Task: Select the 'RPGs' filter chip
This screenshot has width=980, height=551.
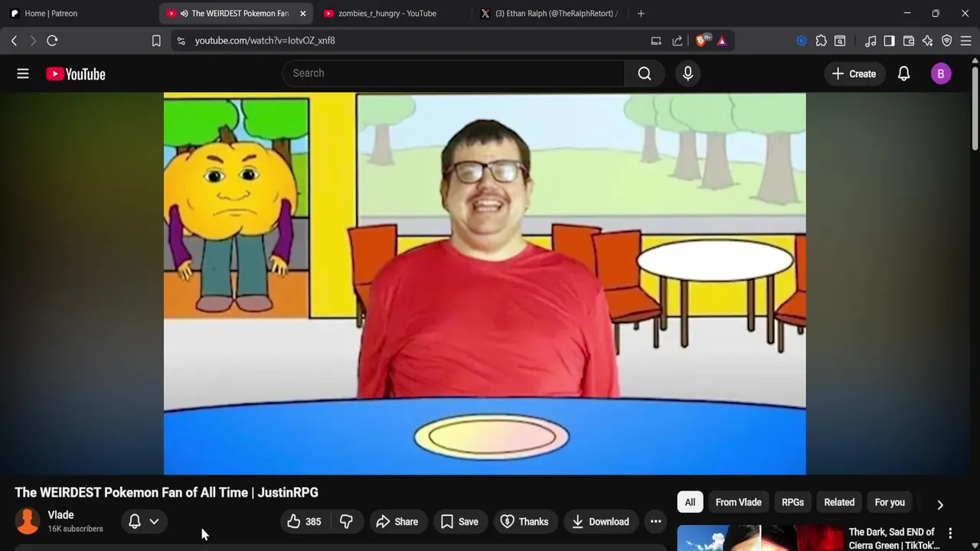Action: point(792,502)
